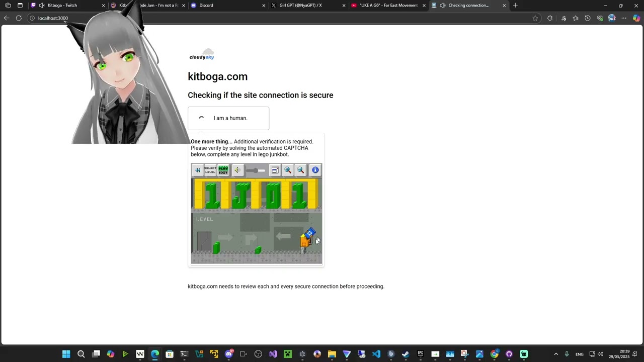The width and height of the screenshot is (644, 362).
Task: Open Visual Studio Code from taskbar
Action: pos(376,354)
